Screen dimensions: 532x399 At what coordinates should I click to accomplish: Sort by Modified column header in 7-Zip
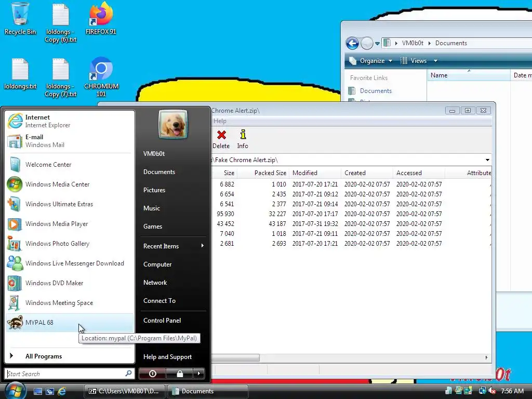tap(315, 172)
